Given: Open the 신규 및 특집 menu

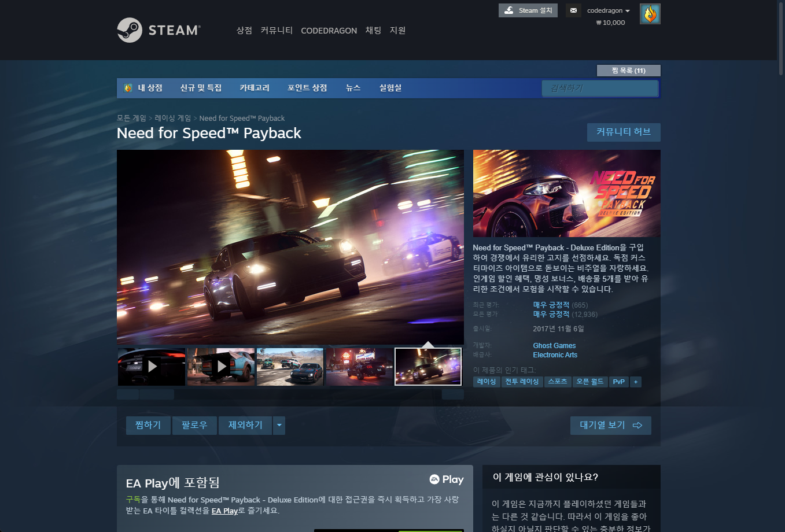Looking at the screenshot, I should tap(201, 88).
